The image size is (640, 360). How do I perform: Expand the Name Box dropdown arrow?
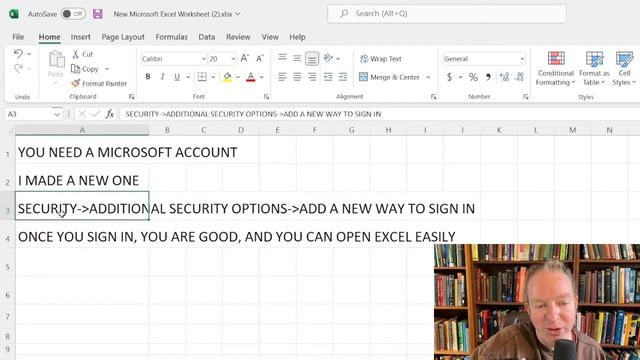click(x=57, y=114)
